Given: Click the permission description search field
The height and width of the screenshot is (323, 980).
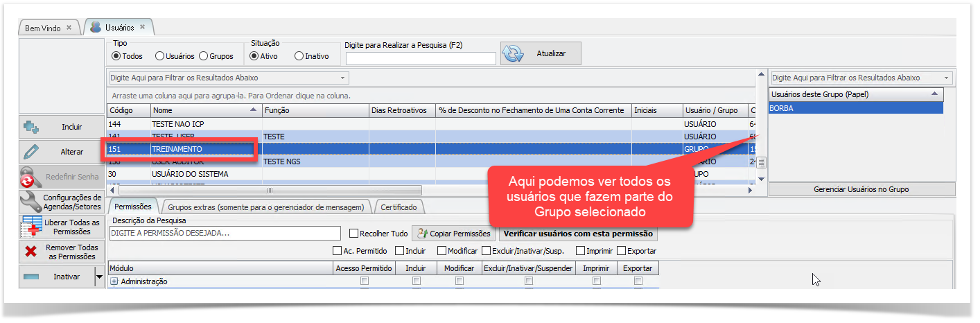Looking at the screenshot, I should pyautogui.click(x=225, y=234).
